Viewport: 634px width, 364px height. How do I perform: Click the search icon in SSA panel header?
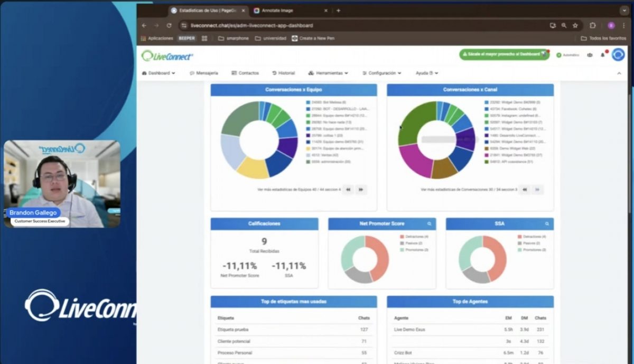[x=547, y=224]
